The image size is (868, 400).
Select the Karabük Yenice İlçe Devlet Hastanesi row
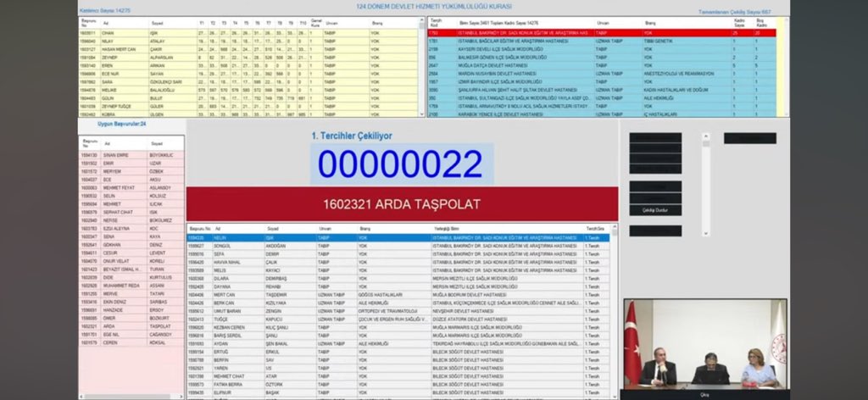601,114
